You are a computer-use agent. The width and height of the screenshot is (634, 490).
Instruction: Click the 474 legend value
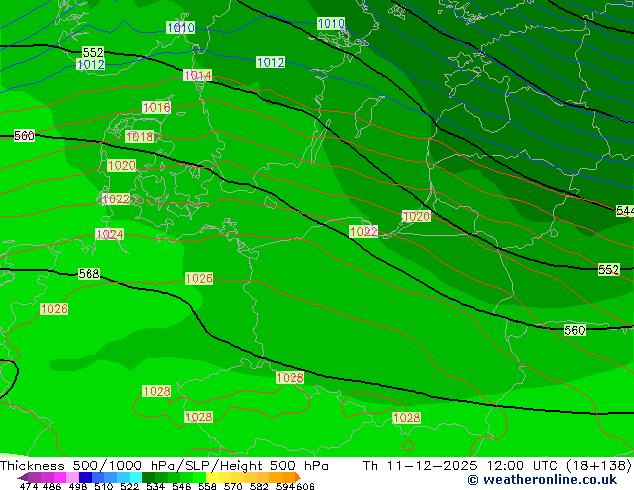pyautogui.click(x=29, y=486)
